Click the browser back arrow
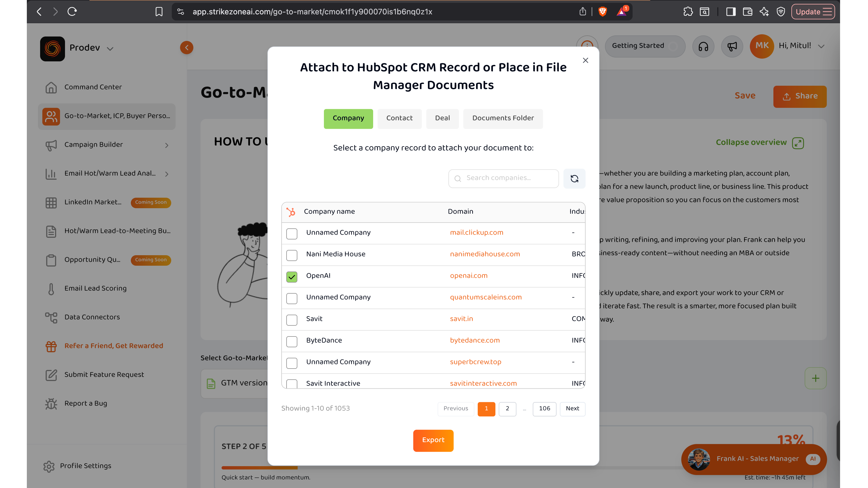The width and height of the screenshot is (868, 488). (x=39, y=12)
